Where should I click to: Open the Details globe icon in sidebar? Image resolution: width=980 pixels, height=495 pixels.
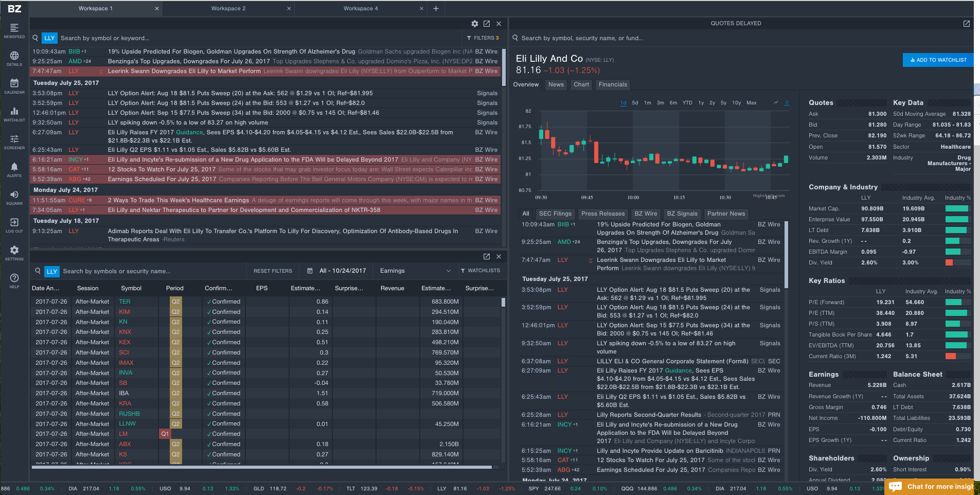(x=14, y=56)
